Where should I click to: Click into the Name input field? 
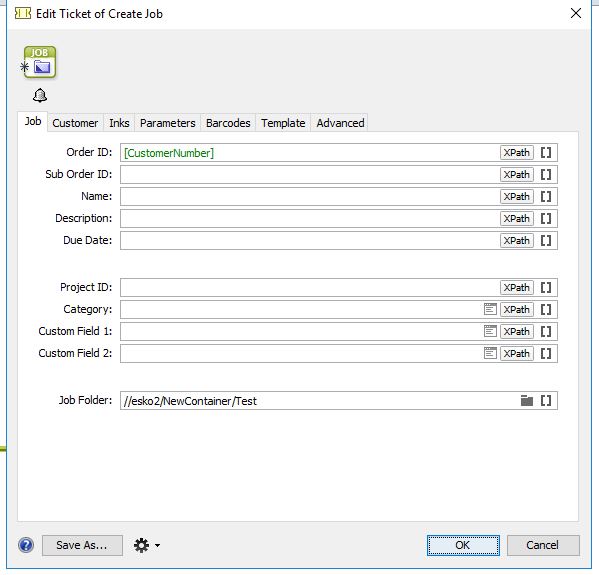coord(309,197)
